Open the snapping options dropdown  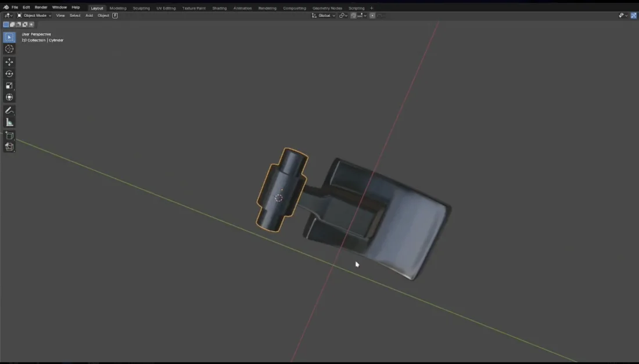(x=361, y=16)
